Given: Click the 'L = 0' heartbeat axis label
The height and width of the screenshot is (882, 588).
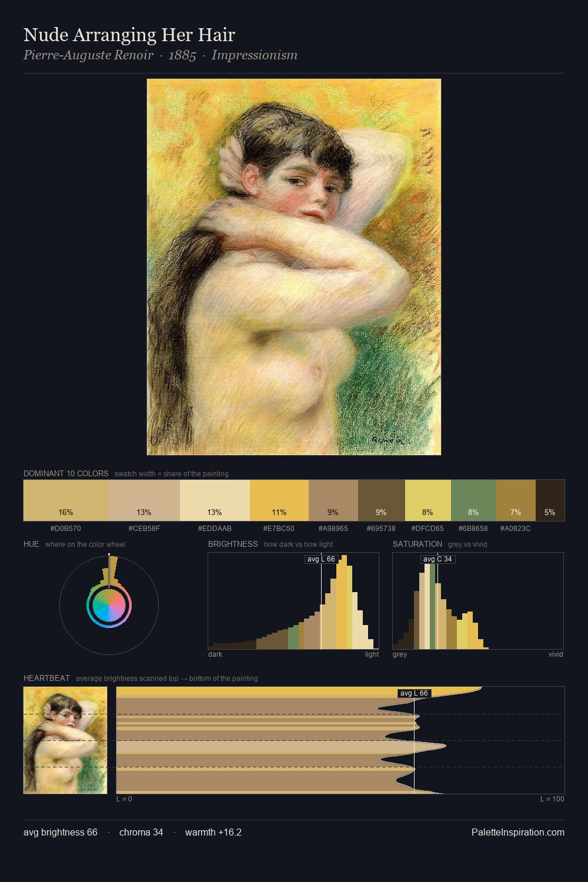Looking at the screenshot, I should click(x=124, y=799).
